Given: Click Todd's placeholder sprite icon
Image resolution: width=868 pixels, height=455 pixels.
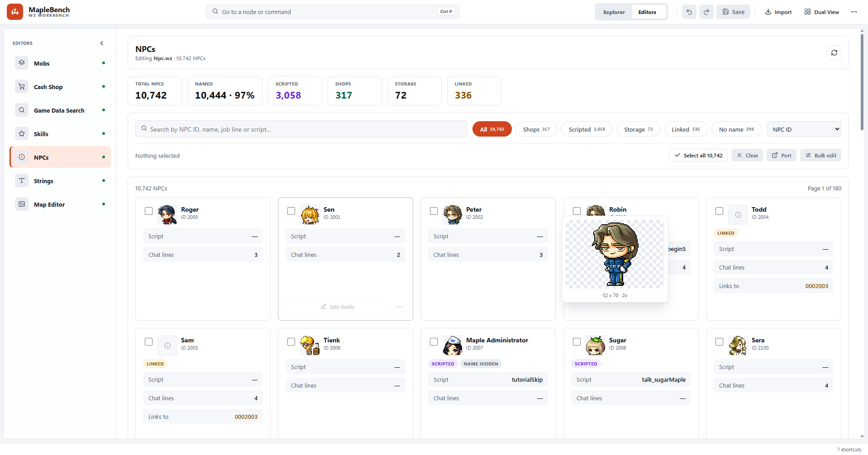Looking at the screenshot, I should pos(738,215).
